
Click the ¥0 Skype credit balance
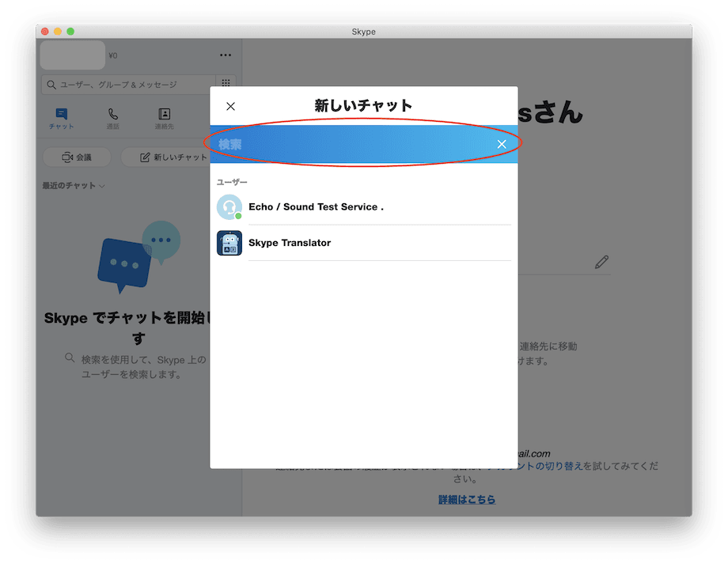click(113, 55)
